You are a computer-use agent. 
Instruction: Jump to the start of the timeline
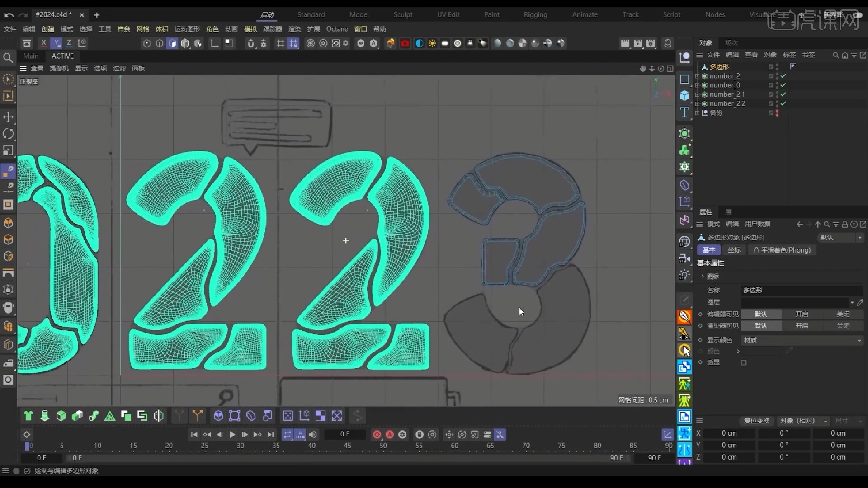194,435
